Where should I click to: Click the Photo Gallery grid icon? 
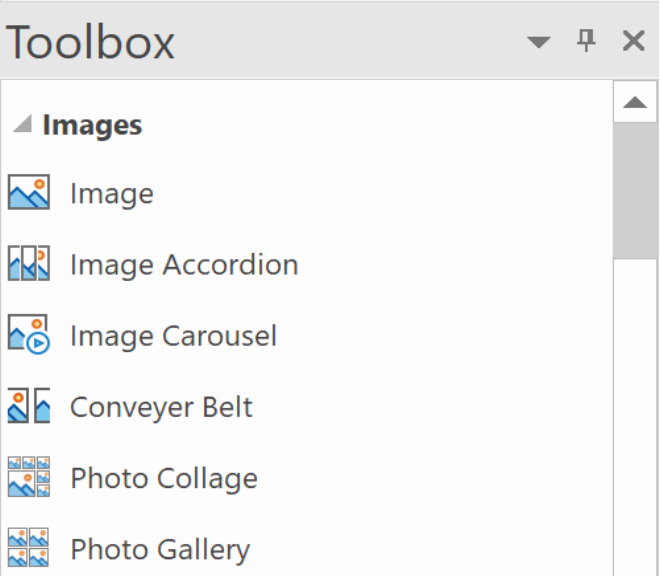[29, 547]
